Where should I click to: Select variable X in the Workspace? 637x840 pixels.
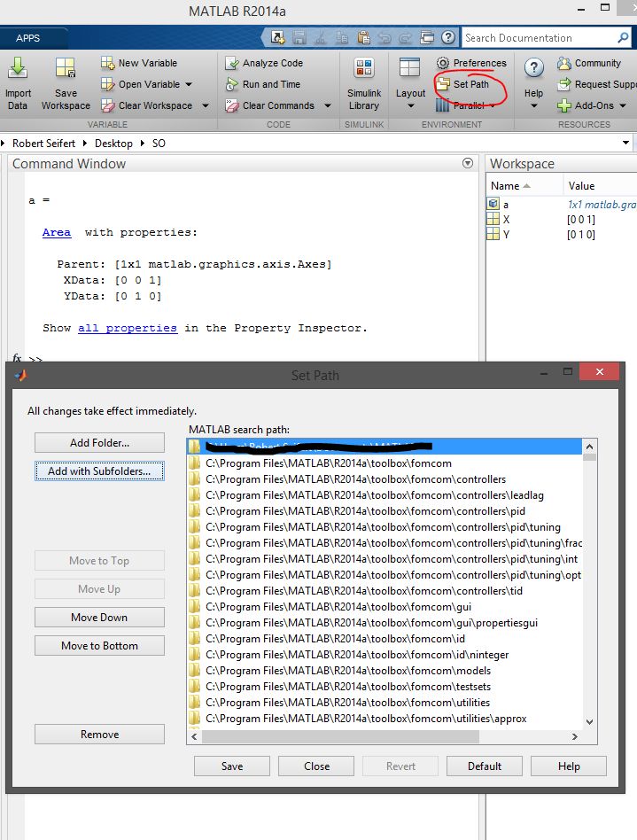pyautogui.click(x=506, y=220)
